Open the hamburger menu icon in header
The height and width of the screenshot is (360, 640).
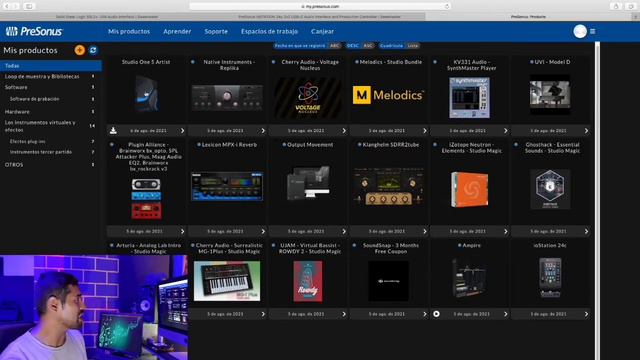coord(592,31)
